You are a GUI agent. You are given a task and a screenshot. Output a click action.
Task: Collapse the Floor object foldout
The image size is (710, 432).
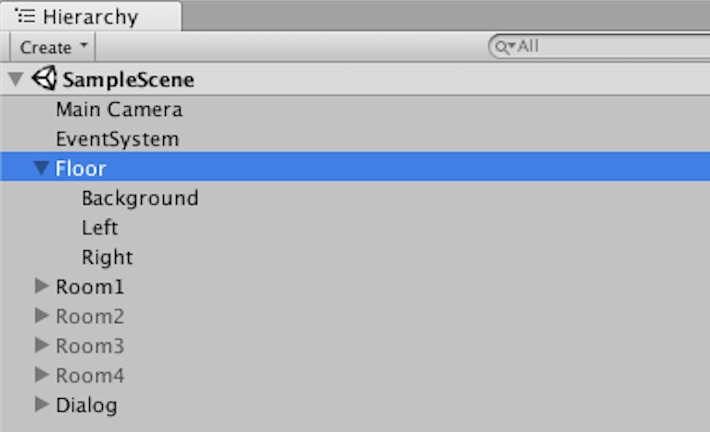pyautogui.click(x=41, y=169)
